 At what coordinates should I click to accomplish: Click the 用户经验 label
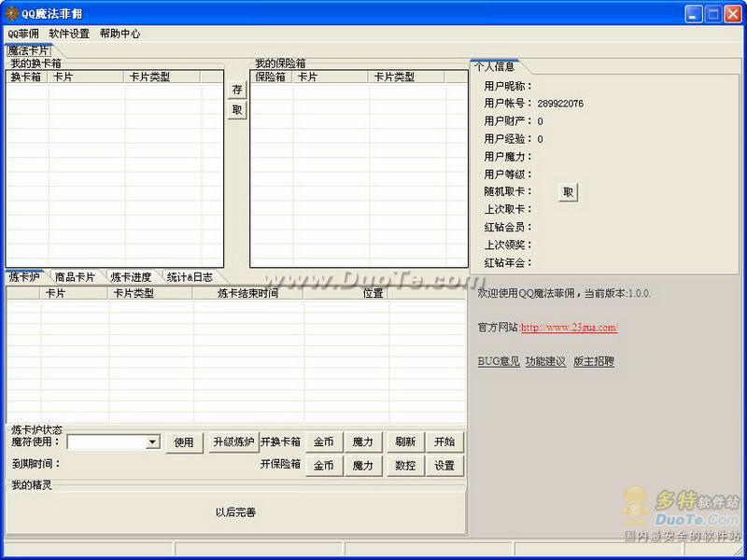click(508, 139)
